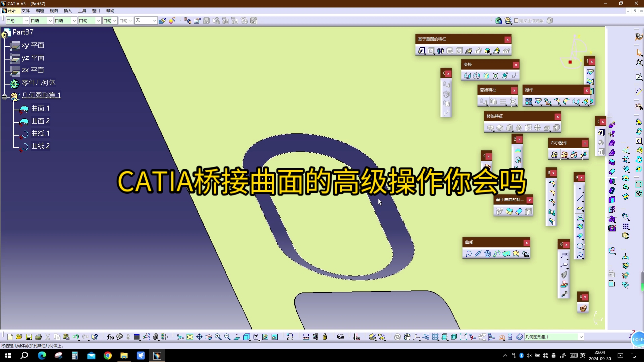
Task: Click the Undo arrow icon
Action: point(76,337)
